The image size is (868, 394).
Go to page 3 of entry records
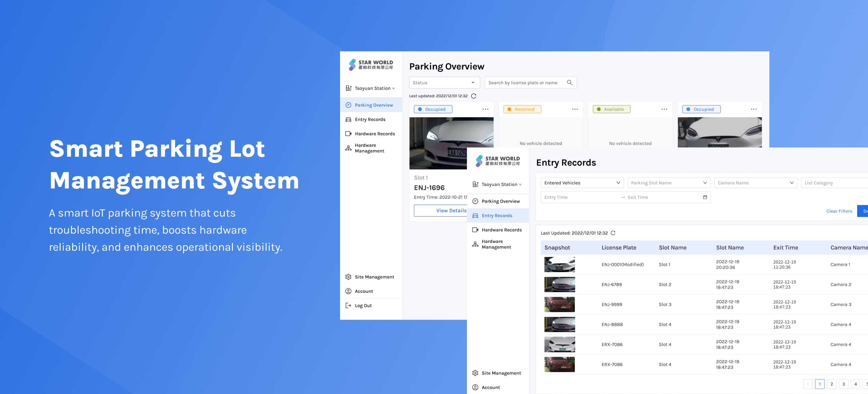tap(843, 384)
